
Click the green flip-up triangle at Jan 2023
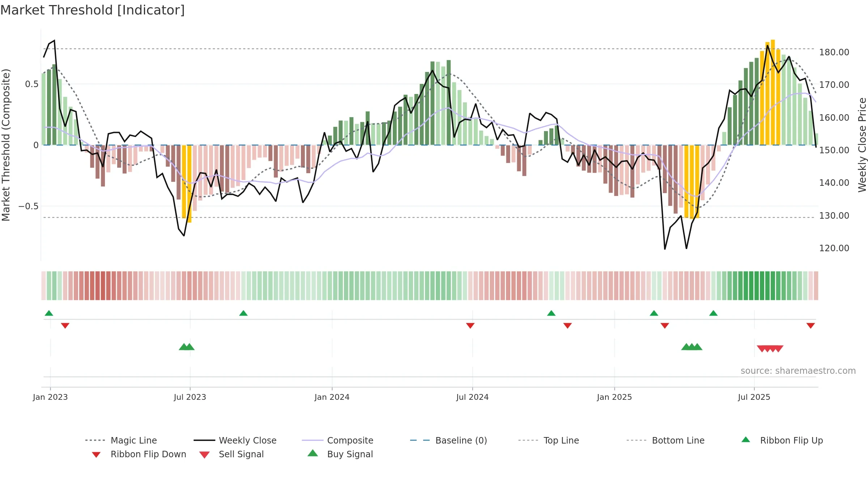(x=49, y=313)
